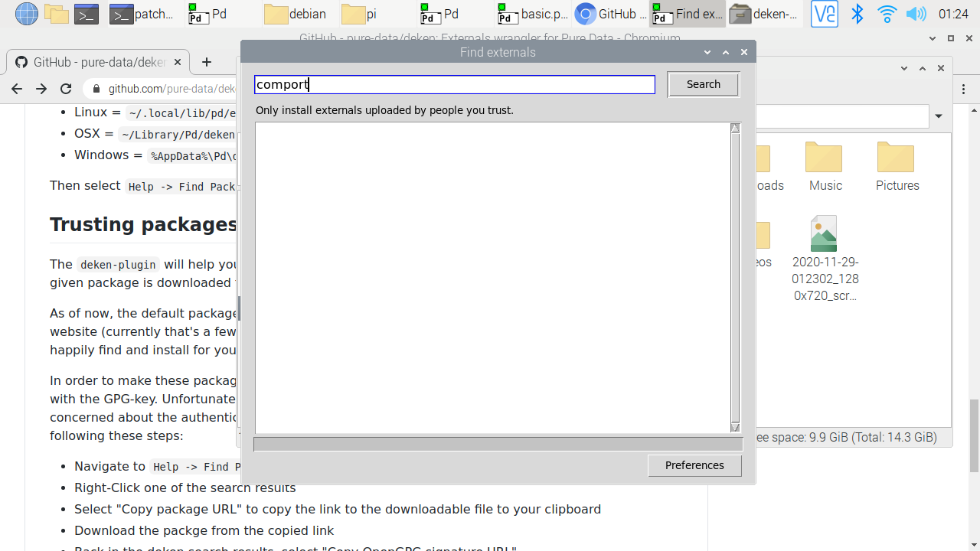This screenshot has width=980, height=551.
Task: Click the comport search input field
Action: tap(455, 84)
